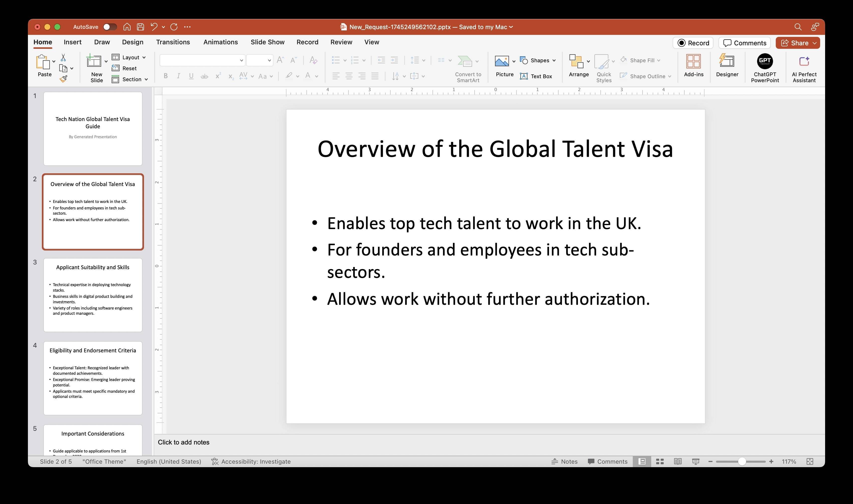This screenshot has width=853, height=504.
Task: Open the Insert tab
Action: coord(72,42)
